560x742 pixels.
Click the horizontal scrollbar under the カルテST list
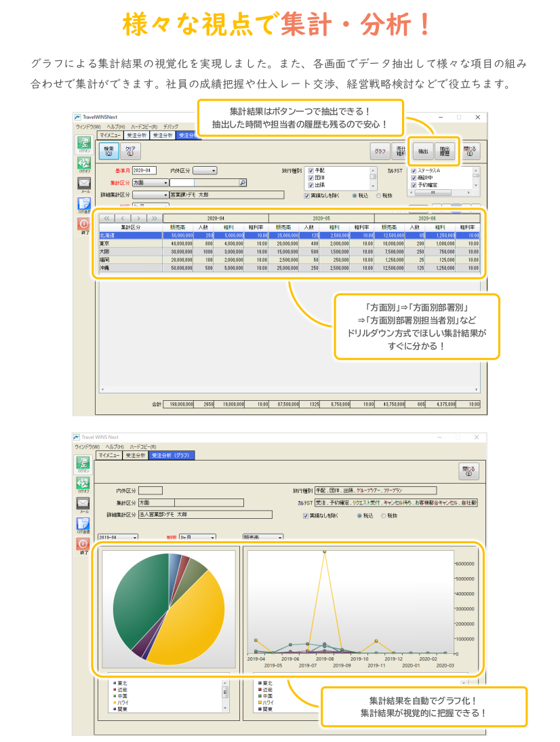[x=441, y=193]
